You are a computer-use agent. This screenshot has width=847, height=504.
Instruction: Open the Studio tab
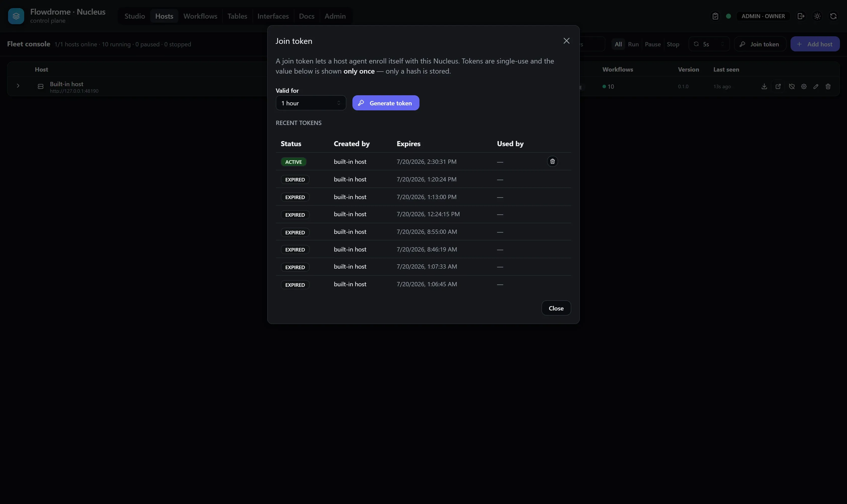click(x=135, y=16)
